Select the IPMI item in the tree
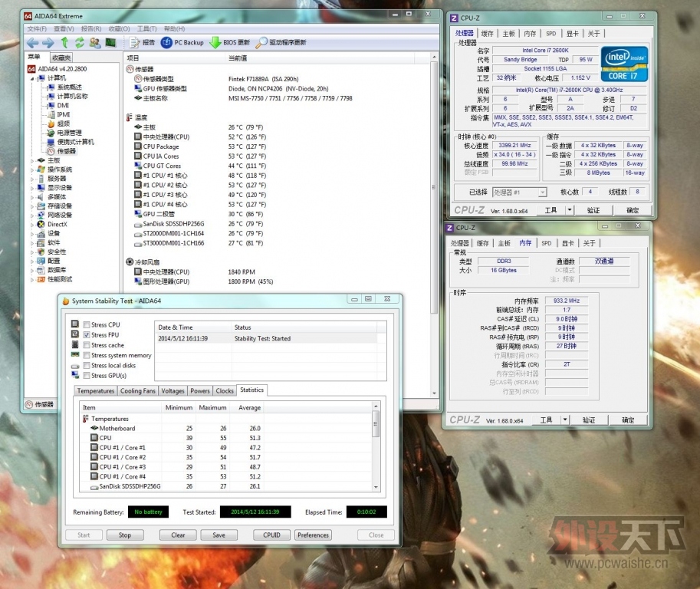This screenshot has height=589, width=700. pyautogui.click(x=64, y=114)
